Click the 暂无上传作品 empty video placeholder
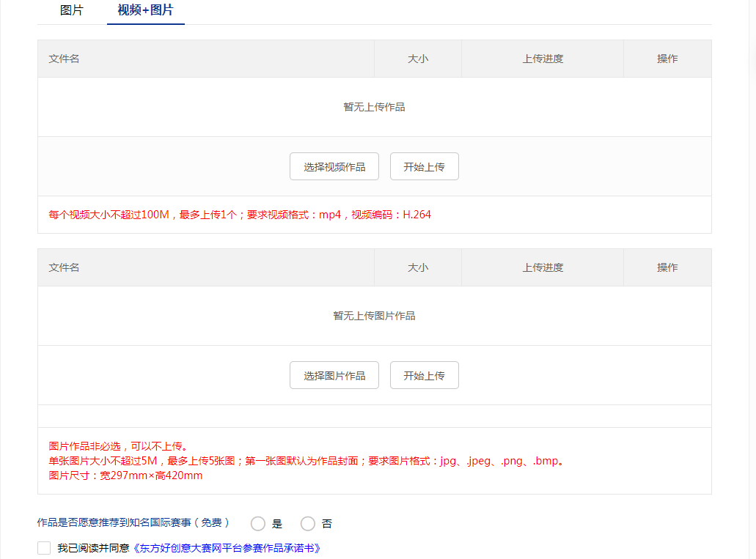756x559 pixels. click(374, 107)
